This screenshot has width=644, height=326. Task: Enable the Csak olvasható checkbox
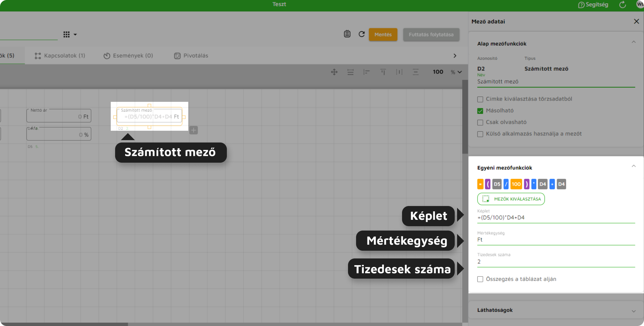click(480, 122)
